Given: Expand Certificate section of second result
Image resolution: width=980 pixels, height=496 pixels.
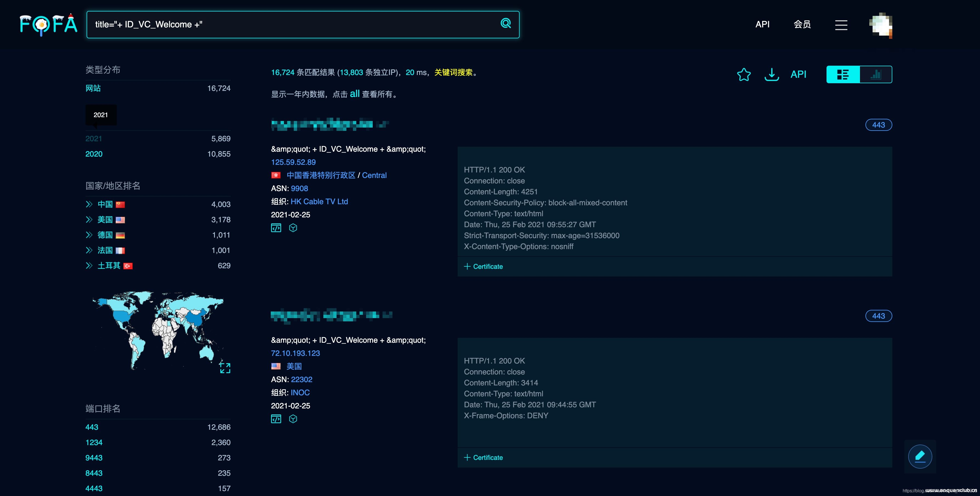Looking at the screenshot, I should click(x=483, y=458).
